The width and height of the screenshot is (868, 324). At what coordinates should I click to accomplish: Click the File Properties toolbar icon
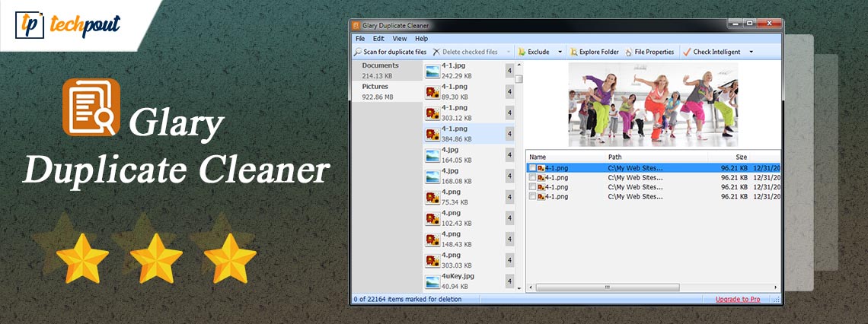(x=629, y=52)
